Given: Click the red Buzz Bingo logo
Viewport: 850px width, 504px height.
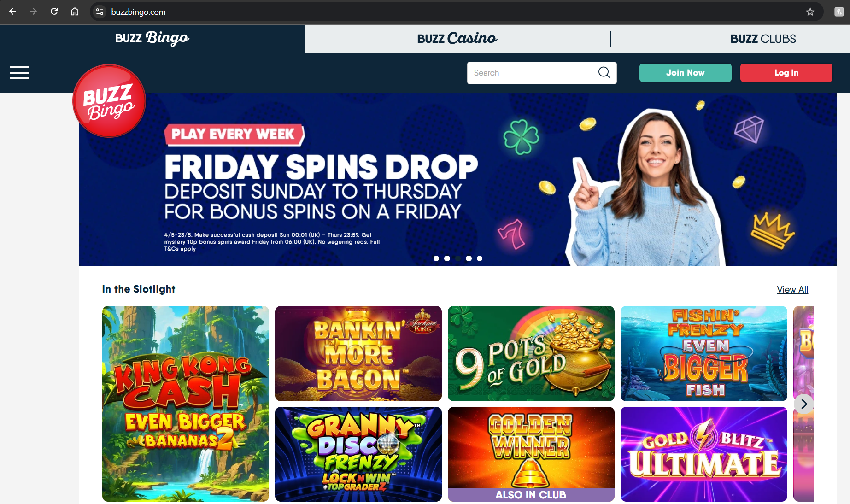Looking at the screenshot, I should point(109,101).
